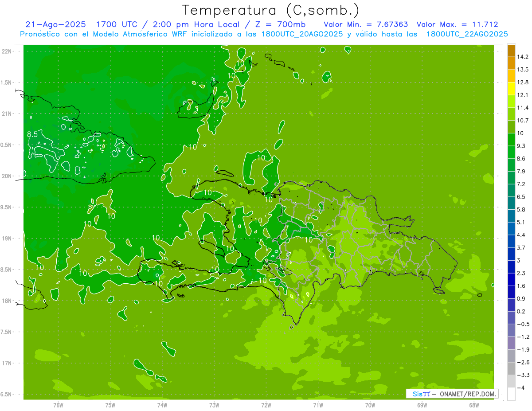Viewport: 532px width, 411px height.
Task: Click the '4.4' legend value
Action: (521, 235)
